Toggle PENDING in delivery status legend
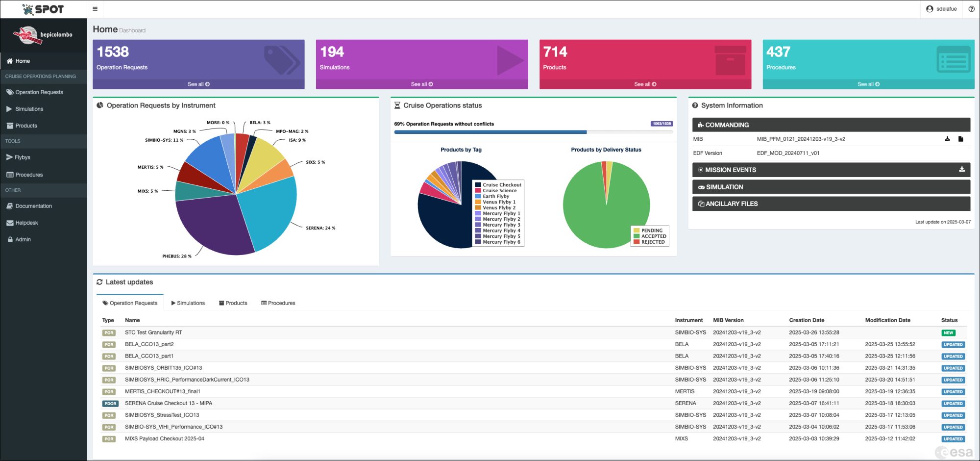The image size is (980, 461). click(651, 230)
